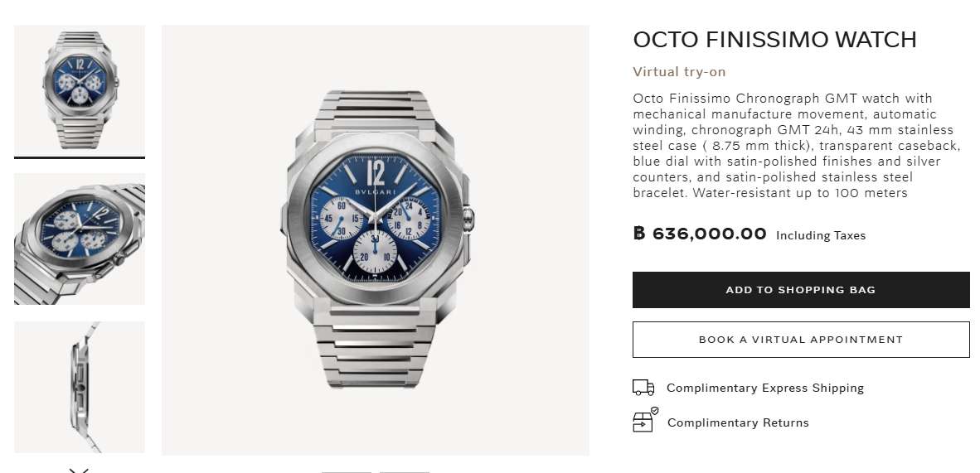Select the side-profile watch thumbnail
The height and width of the screenshot is (473, 980).
coord(80,387)
